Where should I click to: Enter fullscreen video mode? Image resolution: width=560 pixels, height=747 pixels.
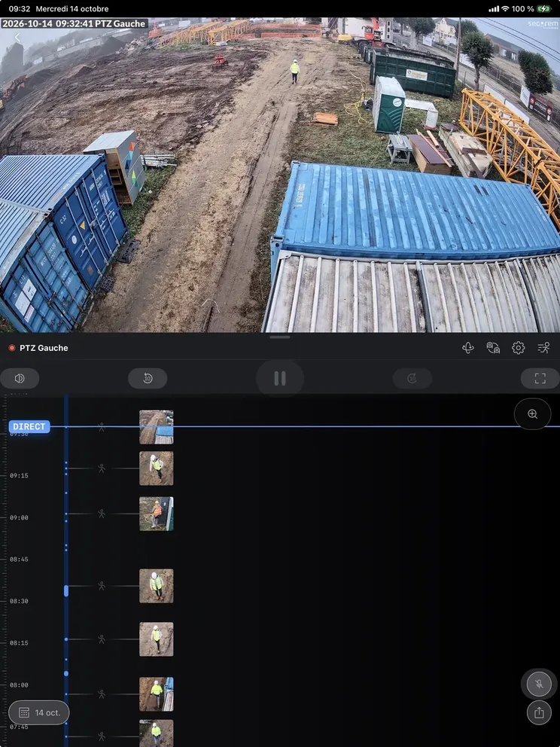[540, 378]
